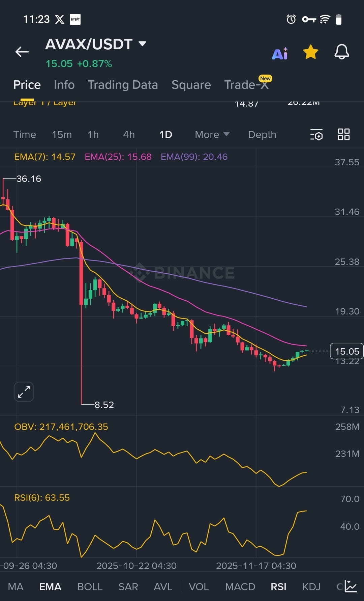This screenshot has height=601, width=364.
Task: Tap the 2025-10-22 04:30 date label
Action: click(136, 566)
